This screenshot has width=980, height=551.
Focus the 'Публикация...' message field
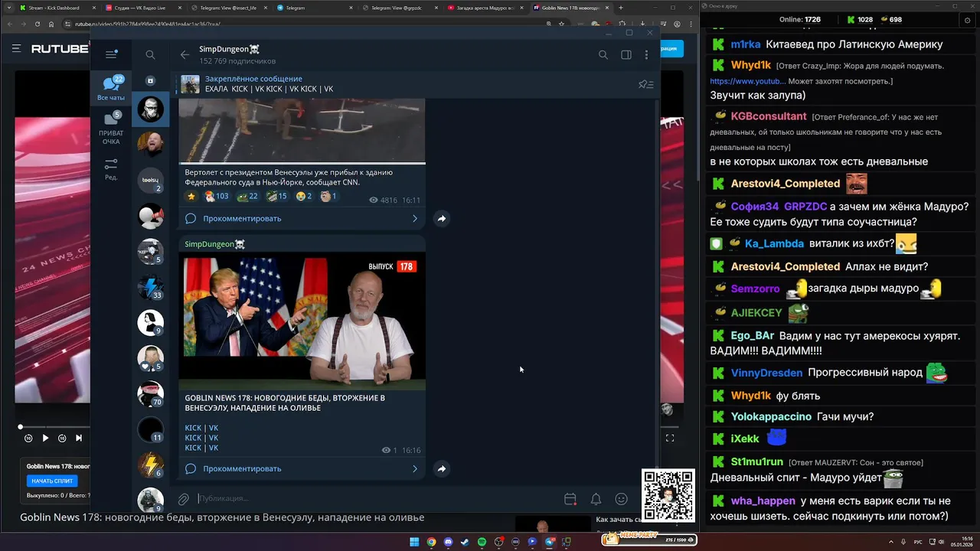(x=375, y=499)
